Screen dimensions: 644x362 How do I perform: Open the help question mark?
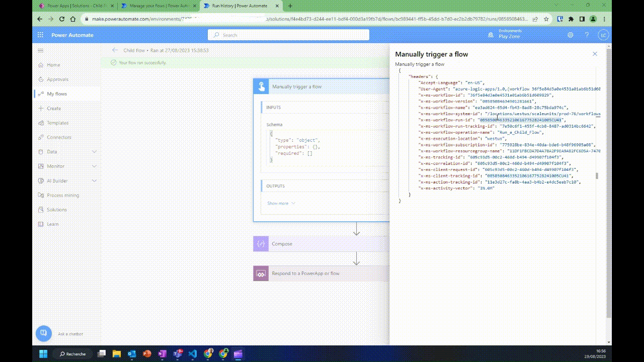(587, 35)
